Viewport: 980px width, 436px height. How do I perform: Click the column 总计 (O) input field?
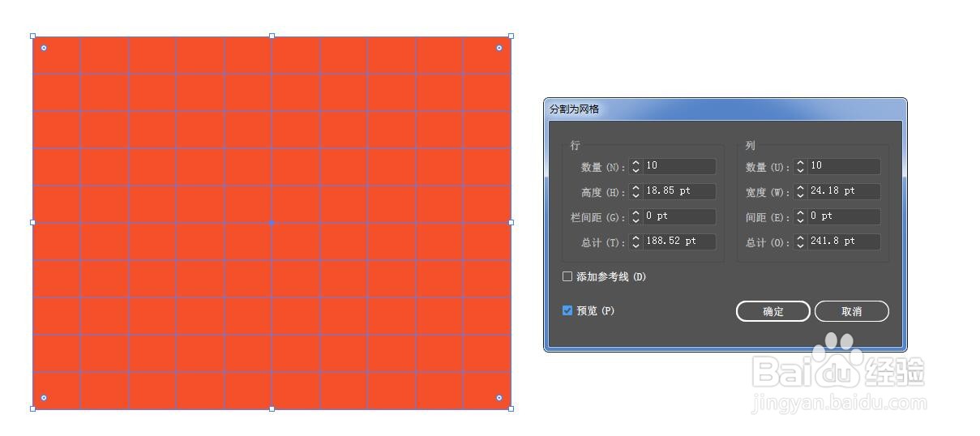(x=844, y=242)
